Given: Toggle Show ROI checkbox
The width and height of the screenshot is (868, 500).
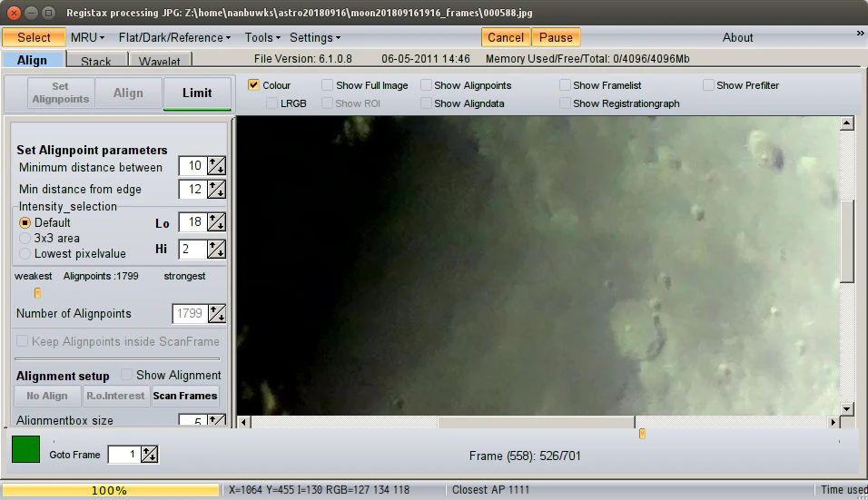Looking at the screenshot, I should (x=327, y=103).
